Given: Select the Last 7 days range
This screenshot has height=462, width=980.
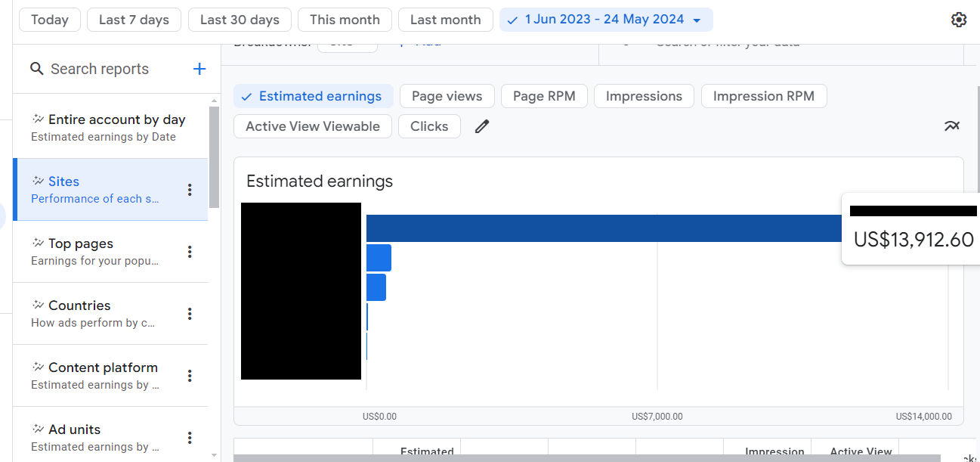Looking at the screenshot, I should [x=134, y=20].
